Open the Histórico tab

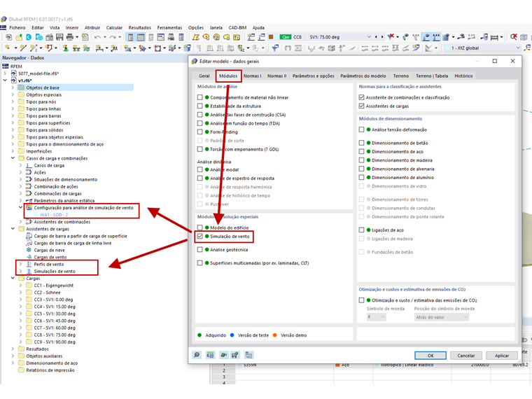click(x=463, y=76)
